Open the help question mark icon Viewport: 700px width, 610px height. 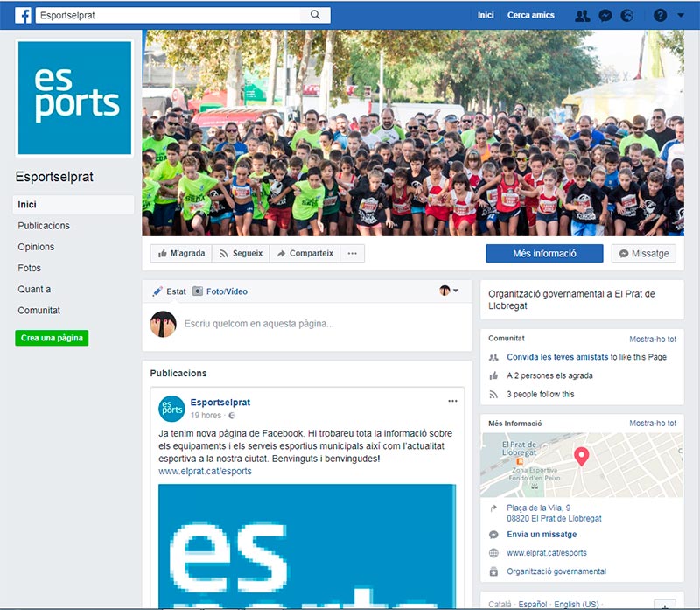pyautogui.click(x=661, y=16)
